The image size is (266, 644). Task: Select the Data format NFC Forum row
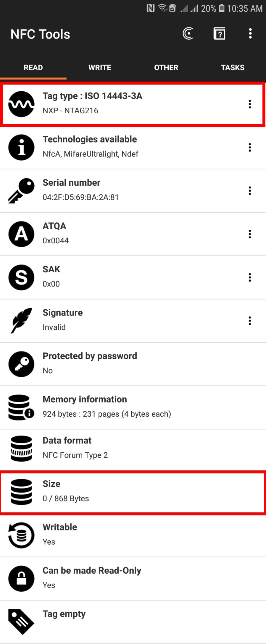(133, 448)
